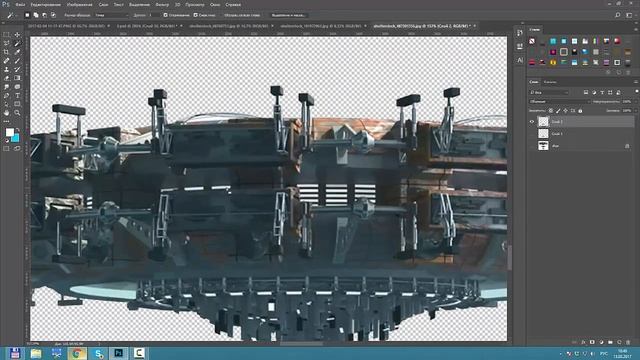The height and width of the screenshot is (360, 640).
Task: Click delete layer trash icon
Action: [x=628, y=342]
